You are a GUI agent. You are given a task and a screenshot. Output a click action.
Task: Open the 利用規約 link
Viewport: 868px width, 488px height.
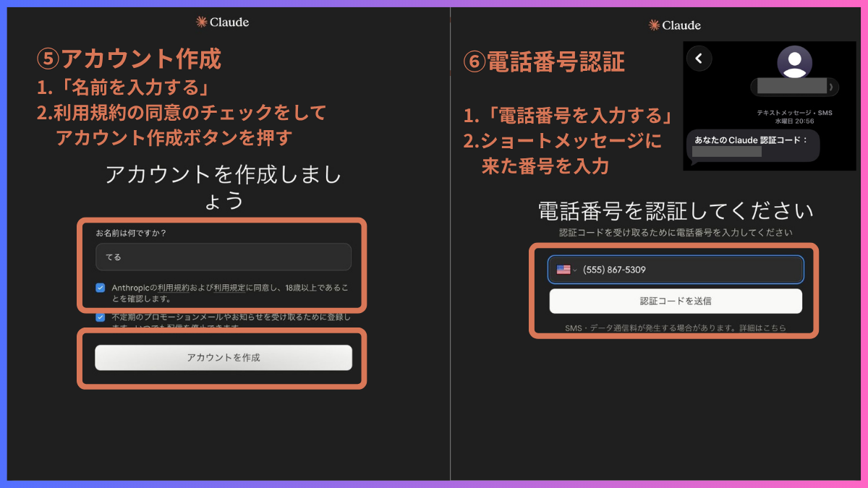click(x=174, y=288)
